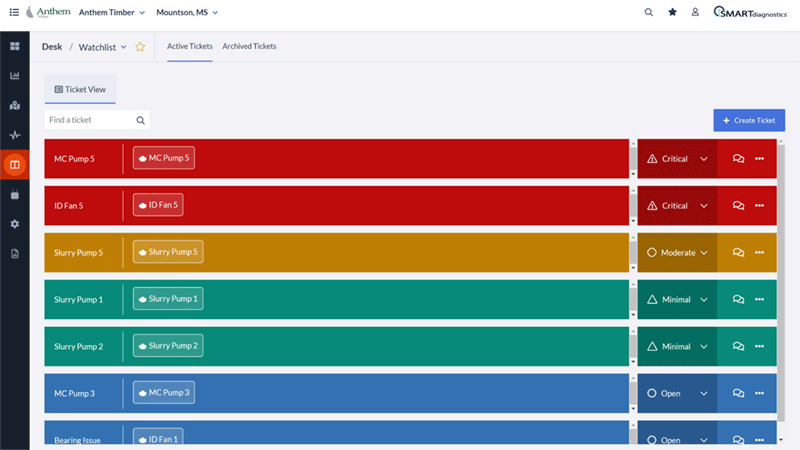Switch to Archived Tickets tab
The width and height of the screenshot is (800, 450).
pyautogui.click(x=249, y=46)
